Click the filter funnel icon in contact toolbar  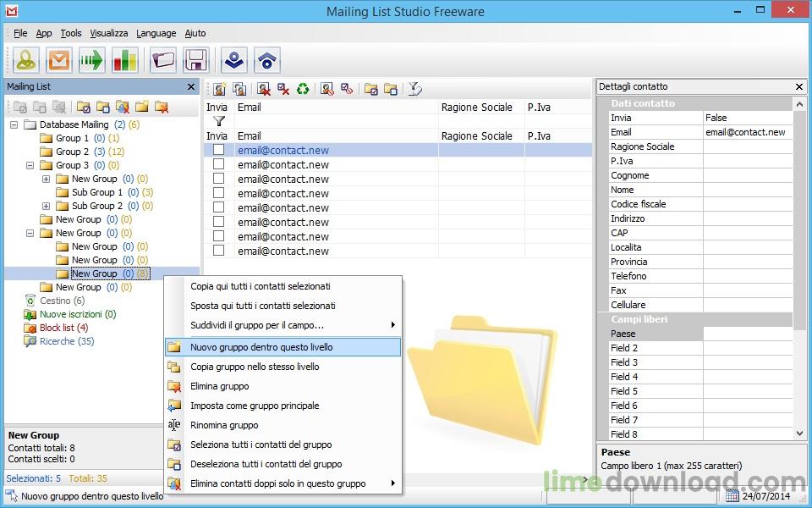coord(414,89)
